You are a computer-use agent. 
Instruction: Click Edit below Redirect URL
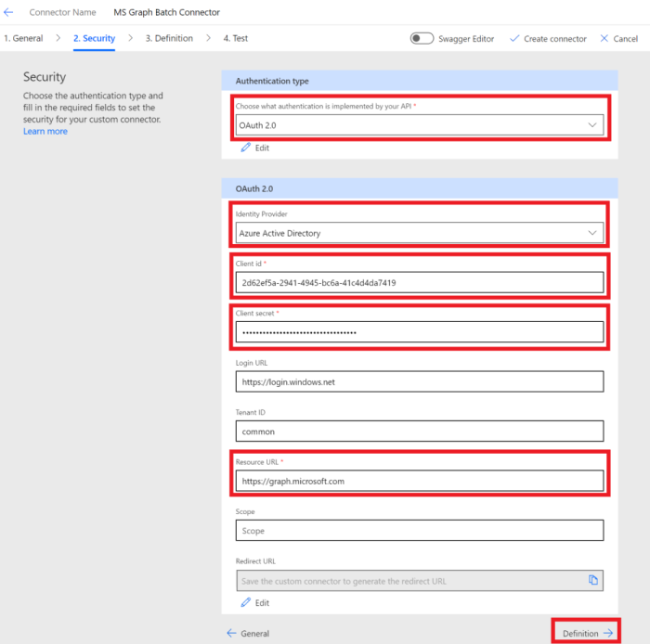click(x=255, y=602)
